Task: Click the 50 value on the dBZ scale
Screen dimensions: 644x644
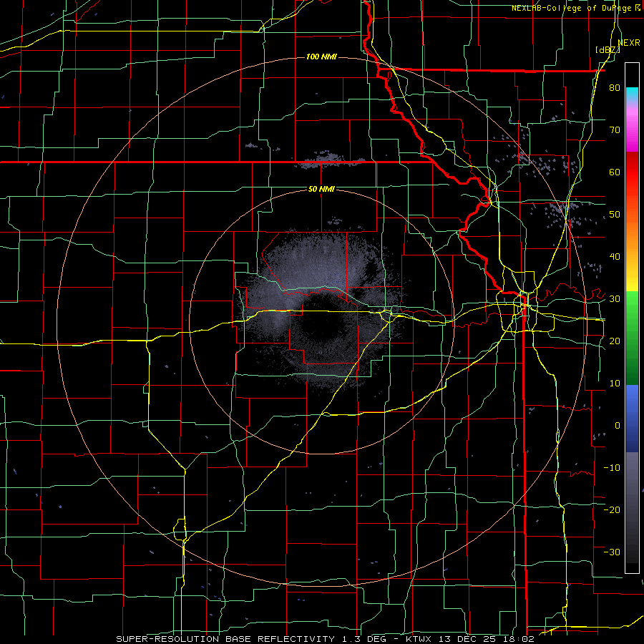Action: pyautogui.click(x=615, y=215)
